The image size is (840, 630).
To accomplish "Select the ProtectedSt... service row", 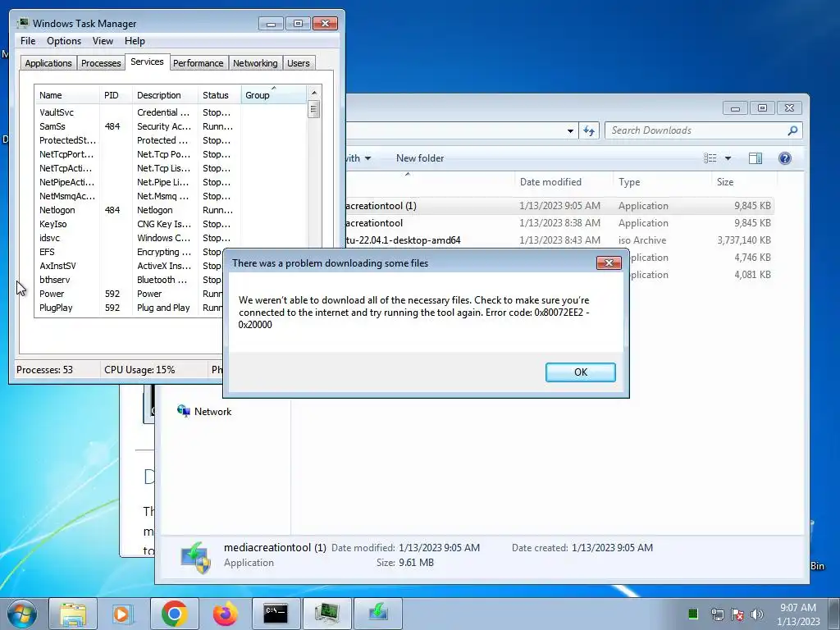I will [171, 140].
